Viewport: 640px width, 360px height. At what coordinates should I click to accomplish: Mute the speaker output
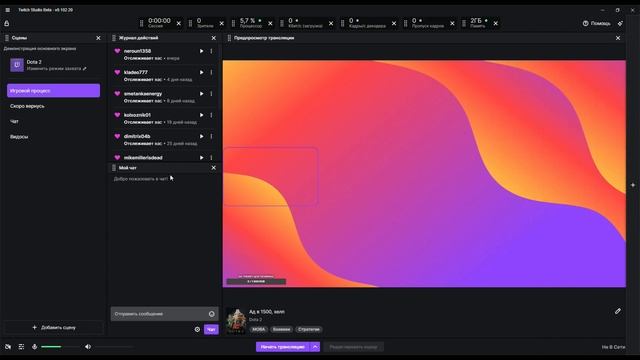tap(88, 347)
